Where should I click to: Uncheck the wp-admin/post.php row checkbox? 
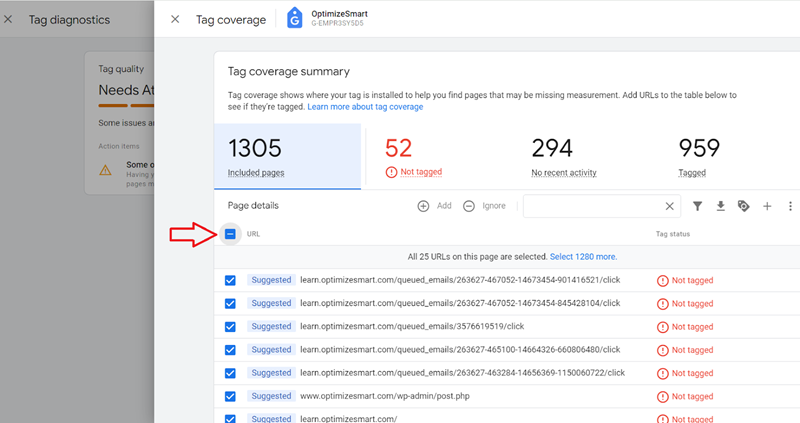[230, 396]
